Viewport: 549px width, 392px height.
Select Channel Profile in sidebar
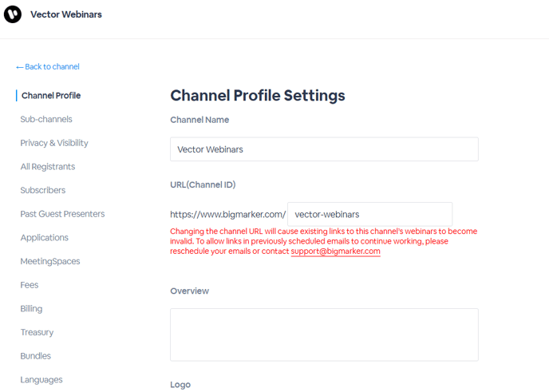[x=51, y=96]
